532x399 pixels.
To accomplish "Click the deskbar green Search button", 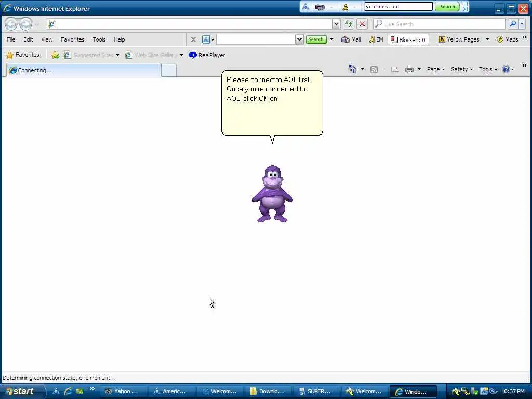I will [447, 6].
